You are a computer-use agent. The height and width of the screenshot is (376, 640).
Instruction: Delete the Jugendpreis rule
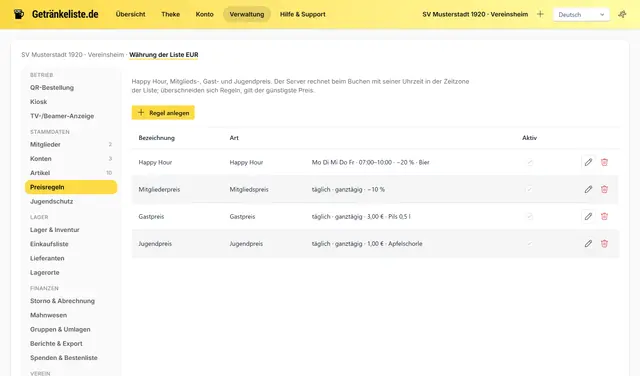pyautogui.click(x=604, y=244)
